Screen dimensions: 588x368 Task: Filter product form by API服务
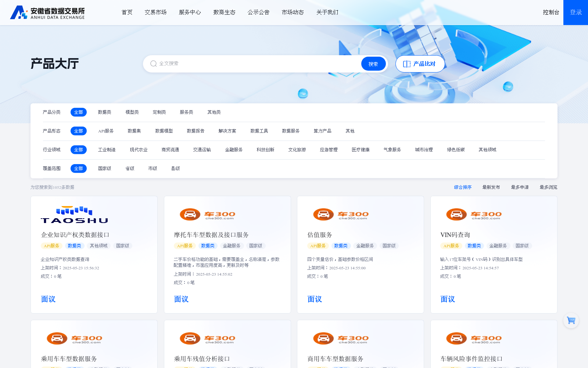point(106,131)
